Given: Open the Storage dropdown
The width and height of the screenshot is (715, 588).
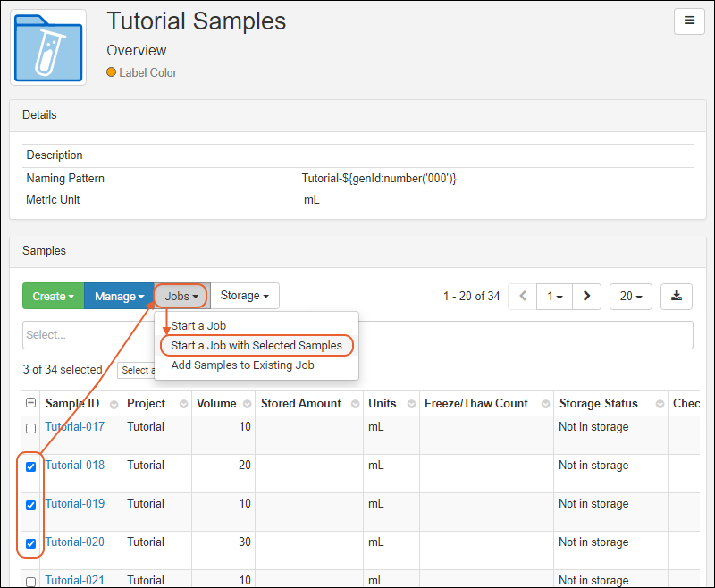Looking at the screenshot, I should 245,296.
